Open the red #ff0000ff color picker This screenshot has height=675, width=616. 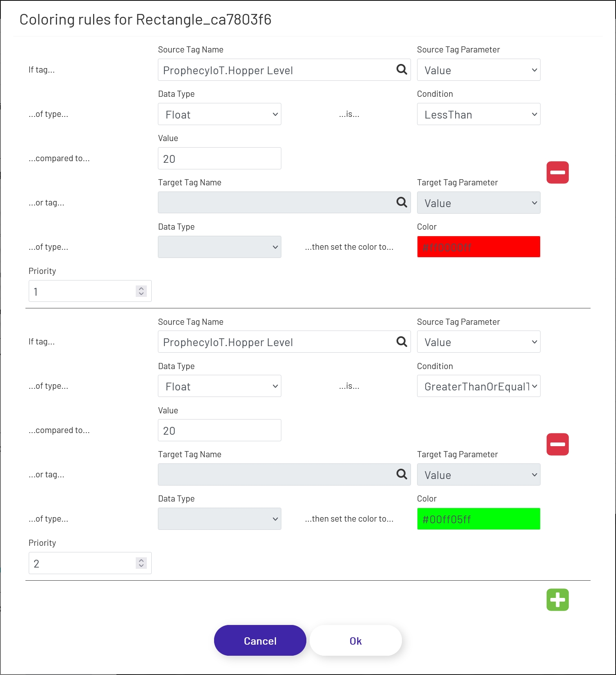coord(478,247)
